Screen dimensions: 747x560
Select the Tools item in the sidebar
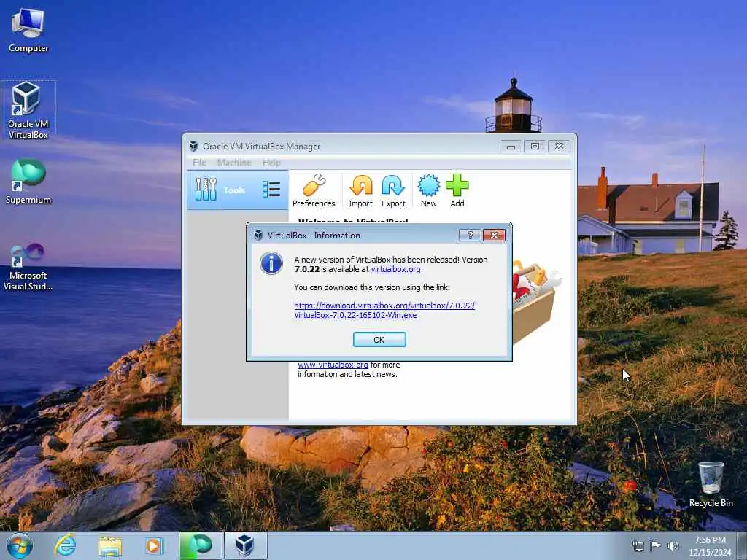[237, 190]
